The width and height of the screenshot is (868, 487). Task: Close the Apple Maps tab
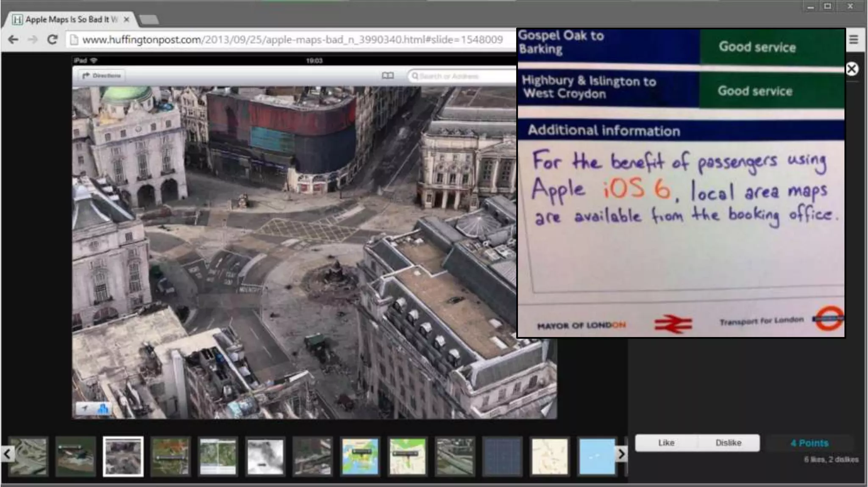click(126, 19)
